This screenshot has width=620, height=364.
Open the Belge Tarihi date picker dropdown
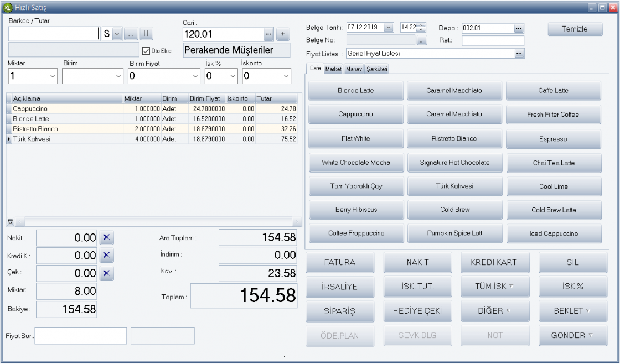pos(389,27)
